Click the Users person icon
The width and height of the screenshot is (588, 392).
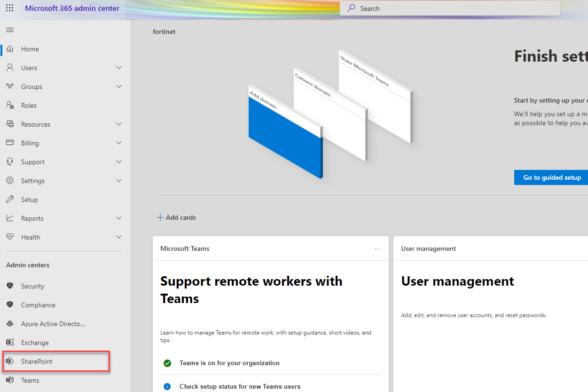pyautogui.click(x=10, y=68)
